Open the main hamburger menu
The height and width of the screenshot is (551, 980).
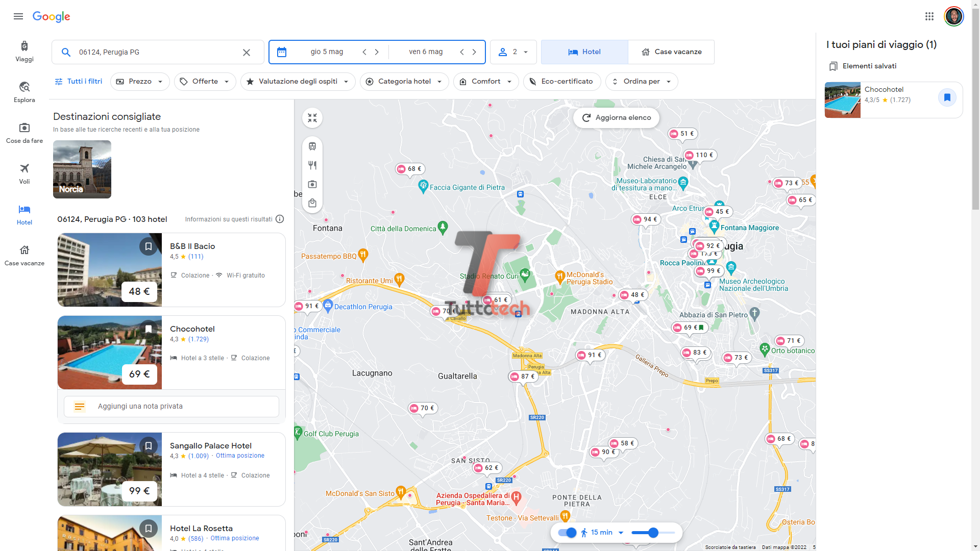pos(18,16)
